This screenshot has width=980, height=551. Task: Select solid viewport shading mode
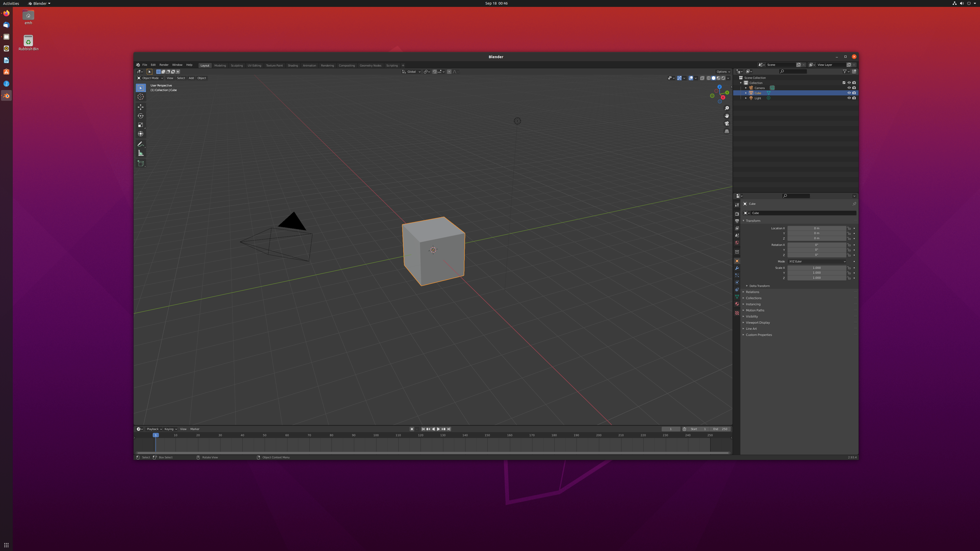pyautogui.click(x=713, y=78)
